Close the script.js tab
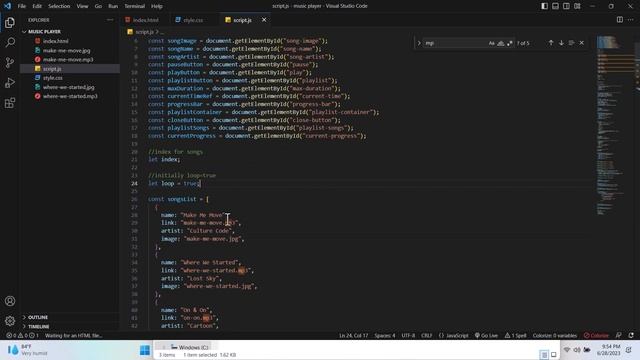The width and height of the screenshot is (640, 360). click(264, 20)
